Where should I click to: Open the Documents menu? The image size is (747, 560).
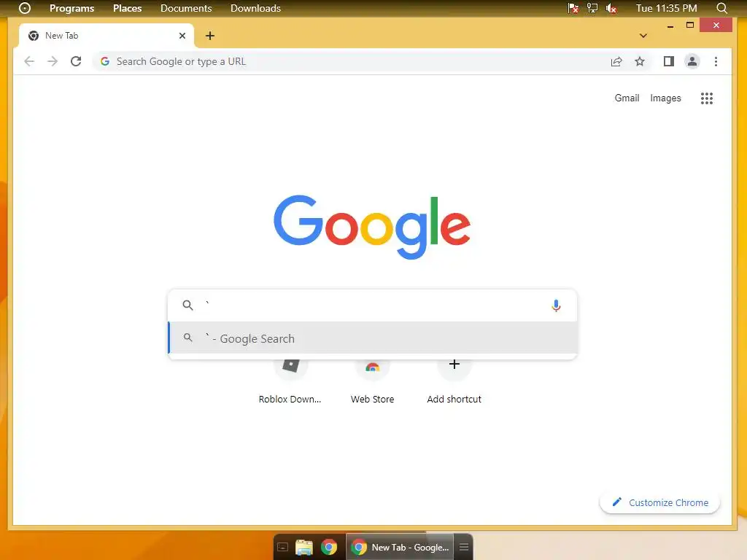tap(186, 8)
